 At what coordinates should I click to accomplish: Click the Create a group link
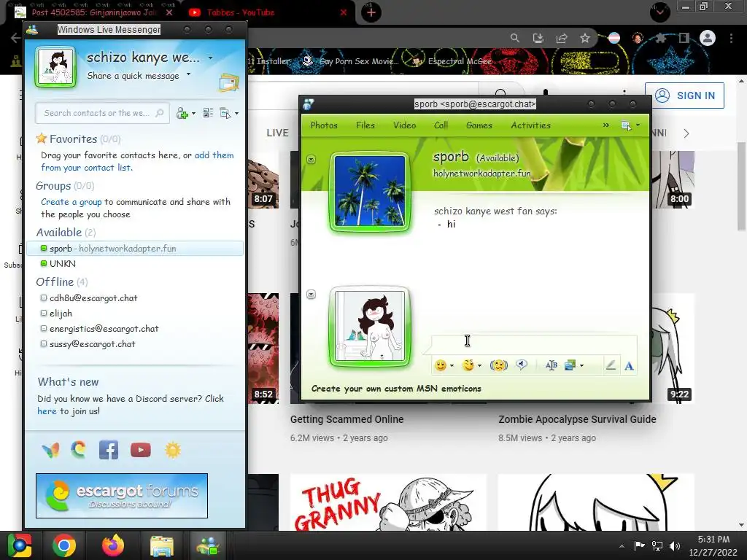click(71, 202)
